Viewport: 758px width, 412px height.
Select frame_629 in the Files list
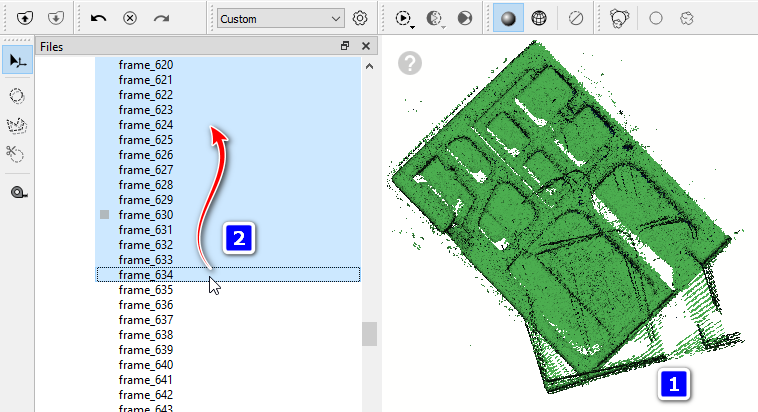pyautogui.click(x=146, y=200)
